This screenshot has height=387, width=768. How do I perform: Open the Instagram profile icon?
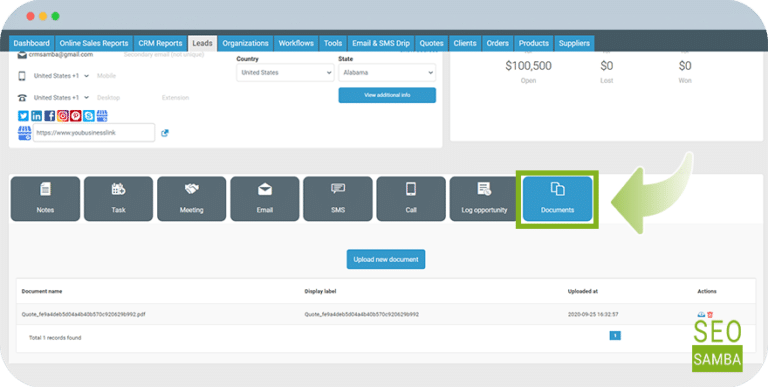(62, 116)
